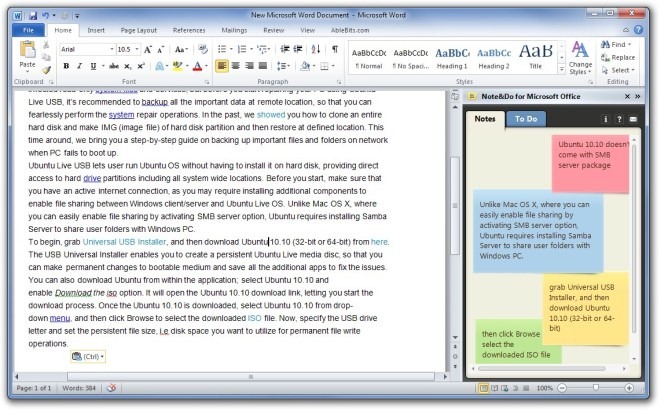Open Paste Options (Ctrl) button

(88, 357)
